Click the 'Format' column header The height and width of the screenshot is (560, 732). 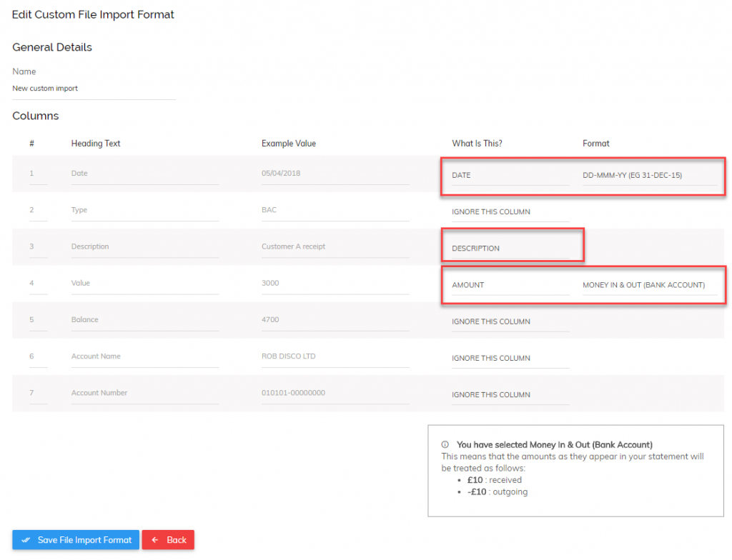coord(596,144)
